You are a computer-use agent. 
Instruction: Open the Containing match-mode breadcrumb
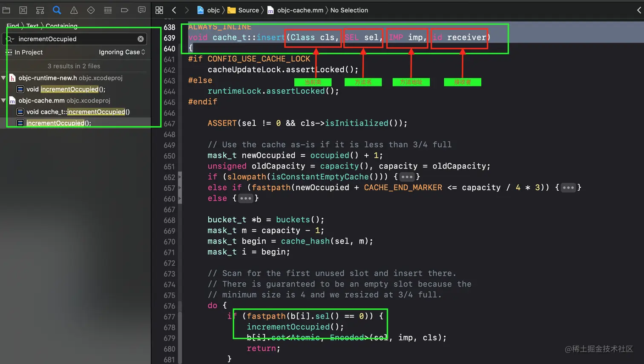coord(62,26)
